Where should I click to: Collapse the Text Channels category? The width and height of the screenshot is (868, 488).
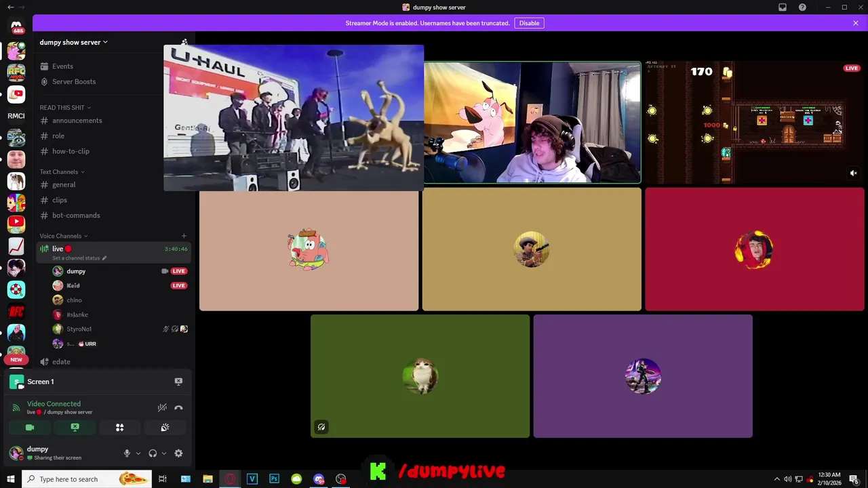pos(63,172)
